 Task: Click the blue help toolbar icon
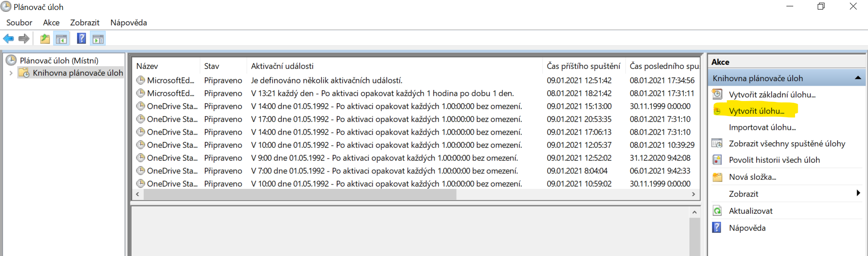[x=81, y=39]
